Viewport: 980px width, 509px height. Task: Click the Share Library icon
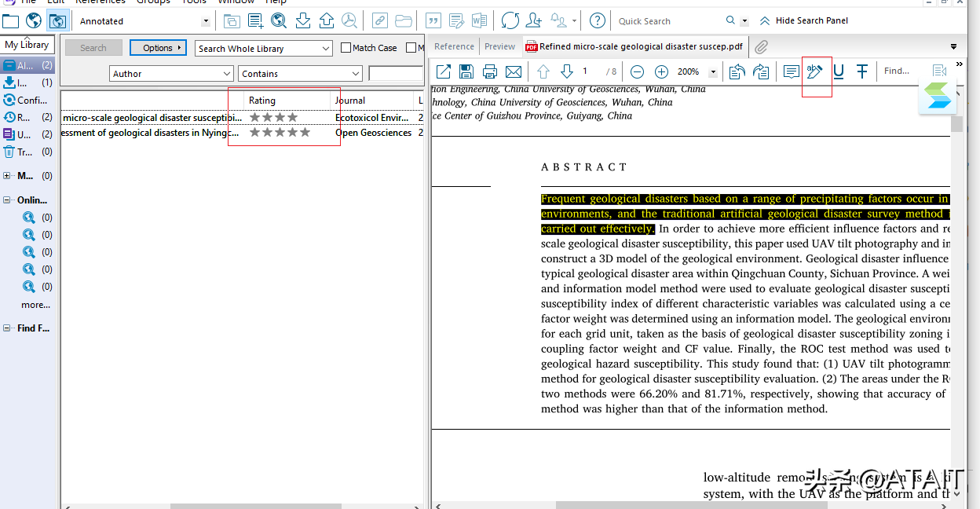(534, 20)
